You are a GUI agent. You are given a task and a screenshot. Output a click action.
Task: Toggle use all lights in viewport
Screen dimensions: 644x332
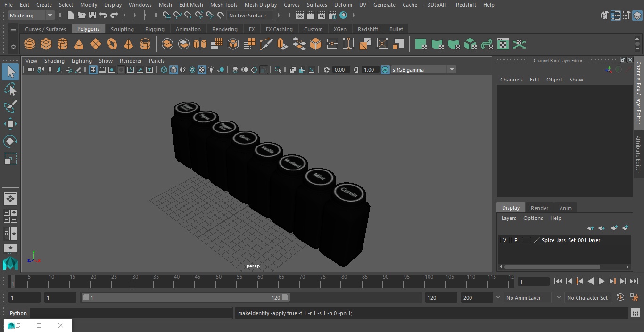(x=211, y=70)
